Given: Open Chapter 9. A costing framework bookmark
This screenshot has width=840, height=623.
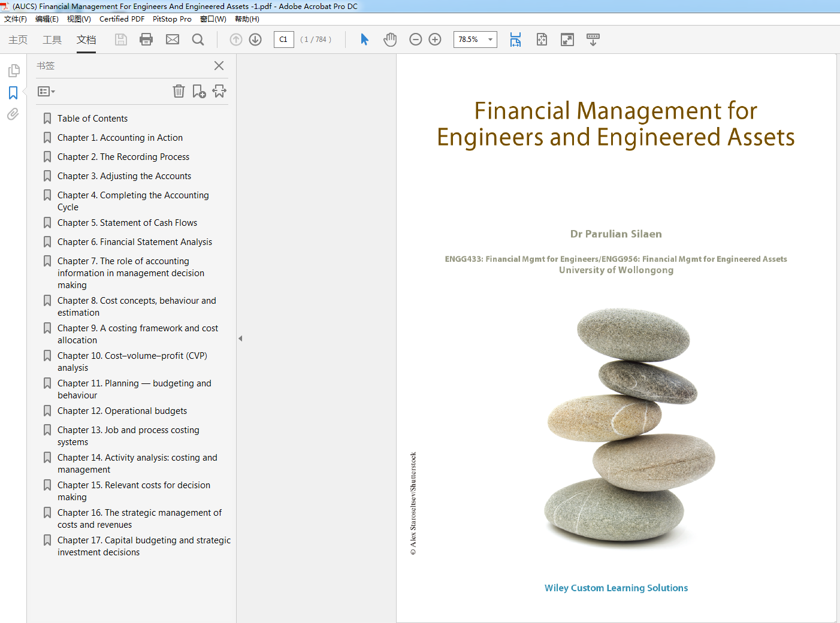Looking at the screenshot, I should (138, 334).
